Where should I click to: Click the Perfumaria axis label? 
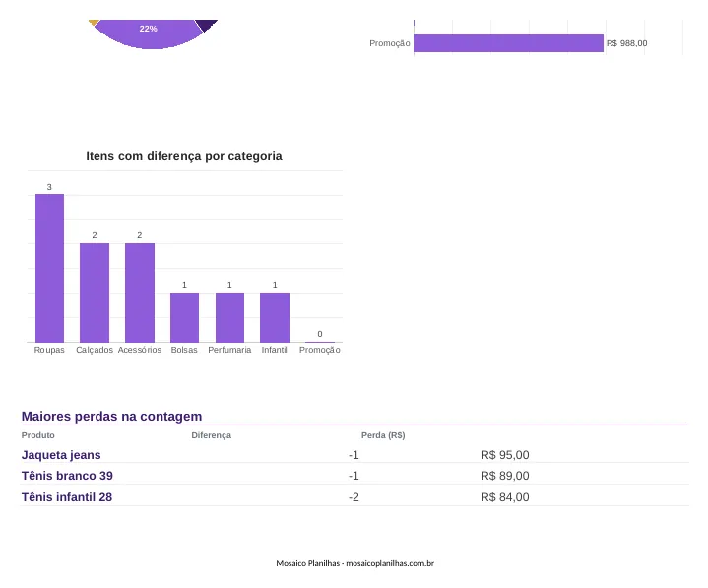point(229,350)
